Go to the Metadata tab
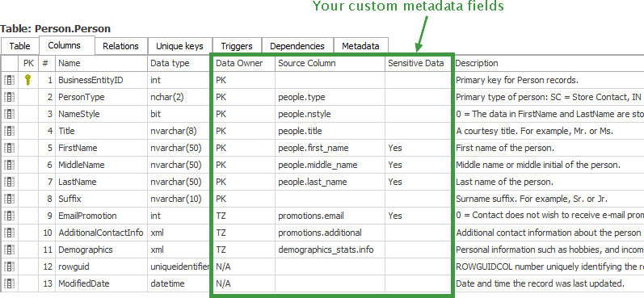This screenshot has width=644, height=298. [360, 46]
